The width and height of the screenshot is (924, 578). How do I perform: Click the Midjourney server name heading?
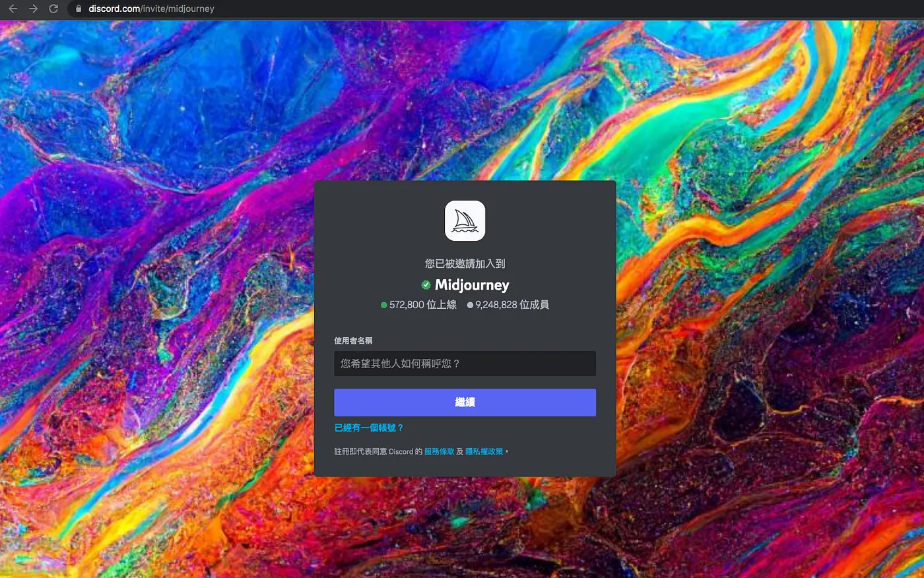[x=472, y=285]
